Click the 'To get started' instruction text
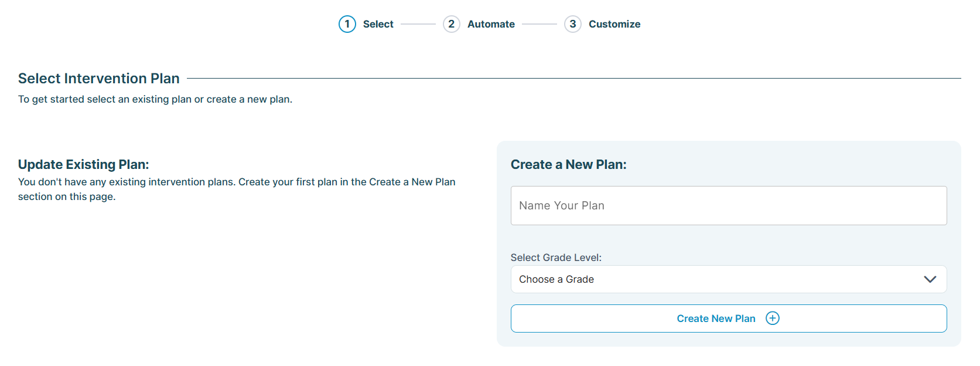Screen dimensions: 980x366 (155, 99)
